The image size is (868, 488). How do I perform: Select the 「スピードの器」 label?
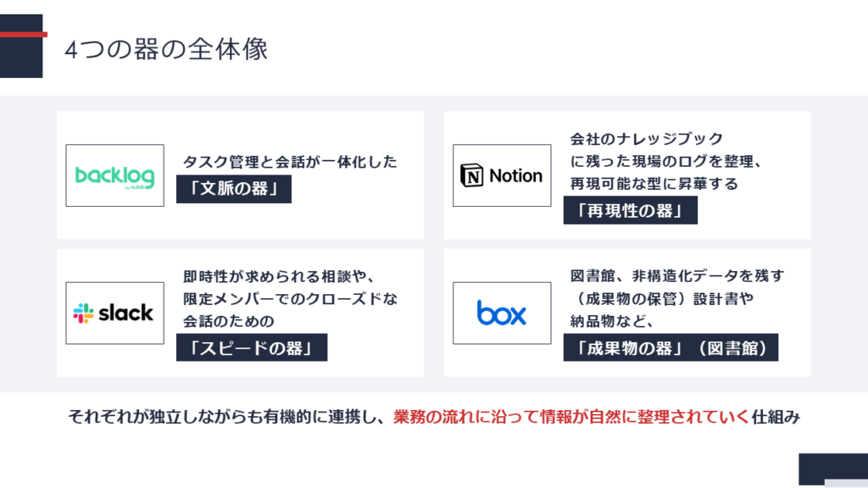pyautogui.click(x=251, y=347)
